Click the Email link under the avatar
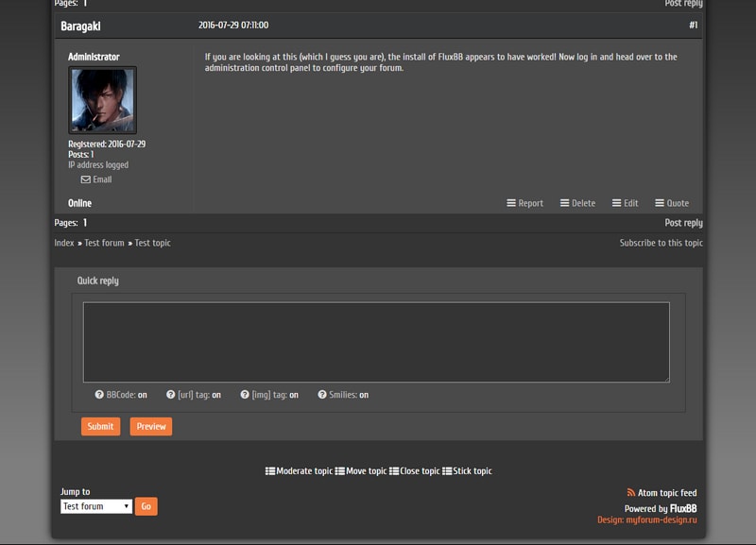 click(102, 179)
